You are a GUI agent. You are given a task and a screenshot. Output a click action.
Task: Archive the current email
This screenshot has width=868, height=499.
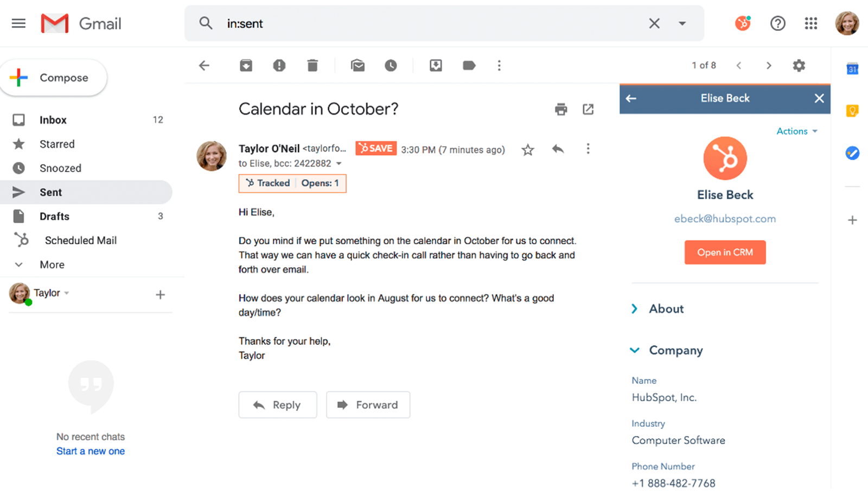[246, 65]
